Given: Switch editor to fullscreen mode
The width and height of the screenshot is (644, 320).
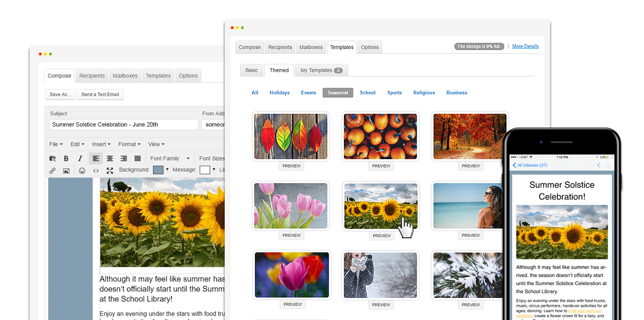Looking at the screenshot, I should tap(110, 170).
